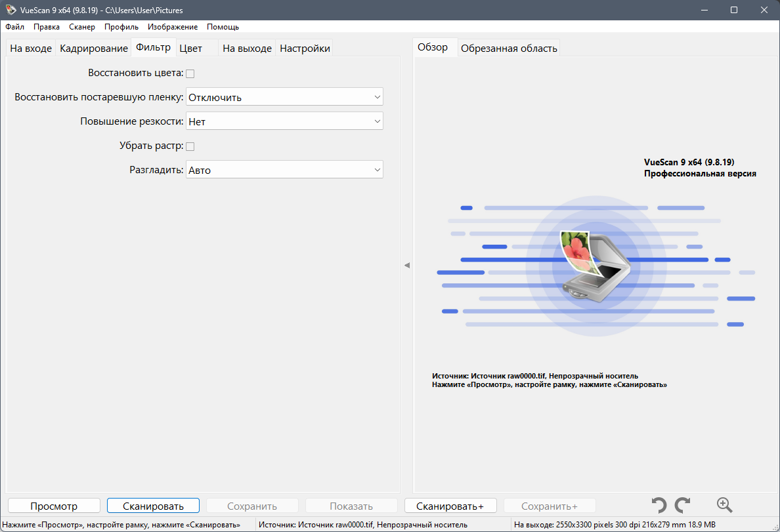Collapse the left panel with the triangle arrow

(x=407, y=266)
